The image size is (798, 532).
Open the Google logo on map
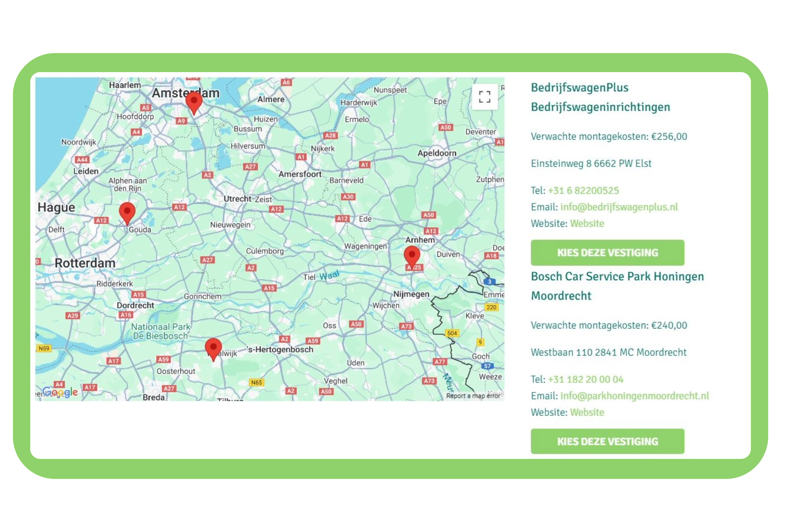(60, 392)
